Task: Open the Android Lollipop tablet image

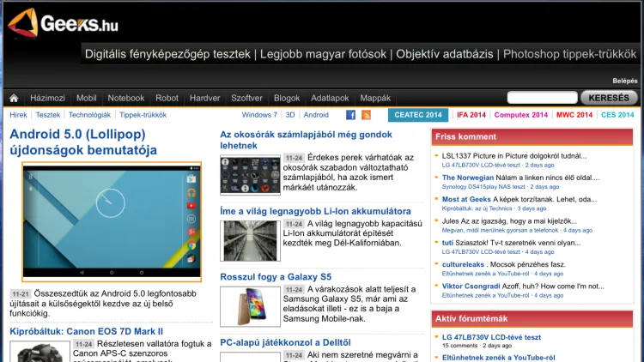Action: coord(112,221)
